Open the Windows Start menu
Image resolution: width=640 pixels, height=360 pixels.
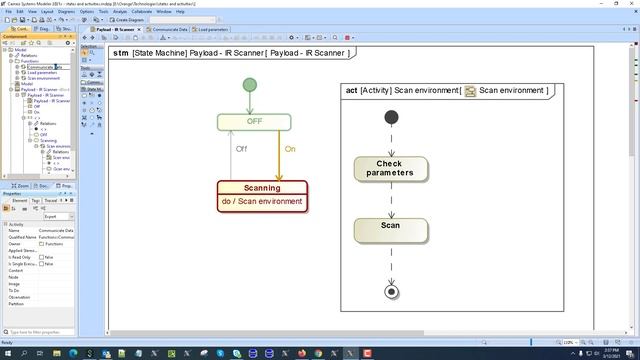(7, 353)
